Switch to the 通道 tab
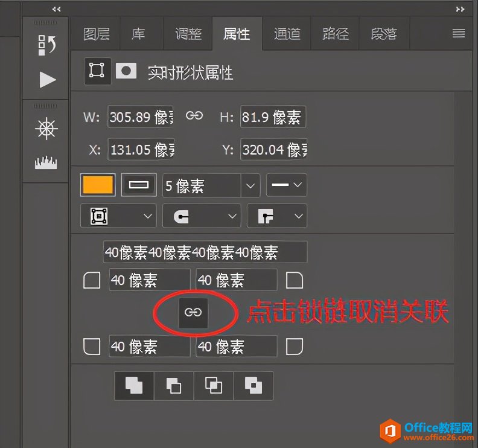 (287, 34)
